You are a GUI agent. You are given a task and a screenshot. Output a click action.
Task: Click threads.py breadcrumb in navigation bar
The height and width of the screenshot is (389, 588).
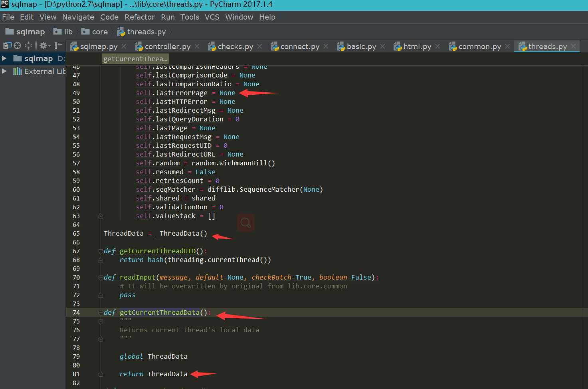click(142, 32)
